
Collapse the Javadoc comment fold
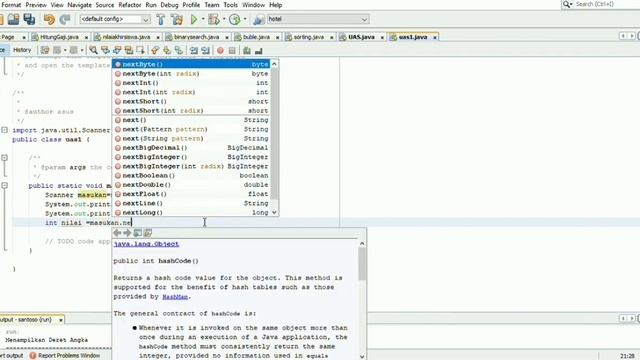coord(4,158)
